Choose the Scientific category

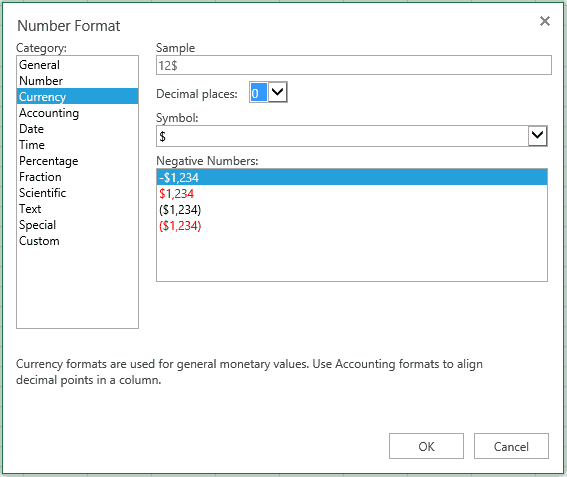(77, 193)
